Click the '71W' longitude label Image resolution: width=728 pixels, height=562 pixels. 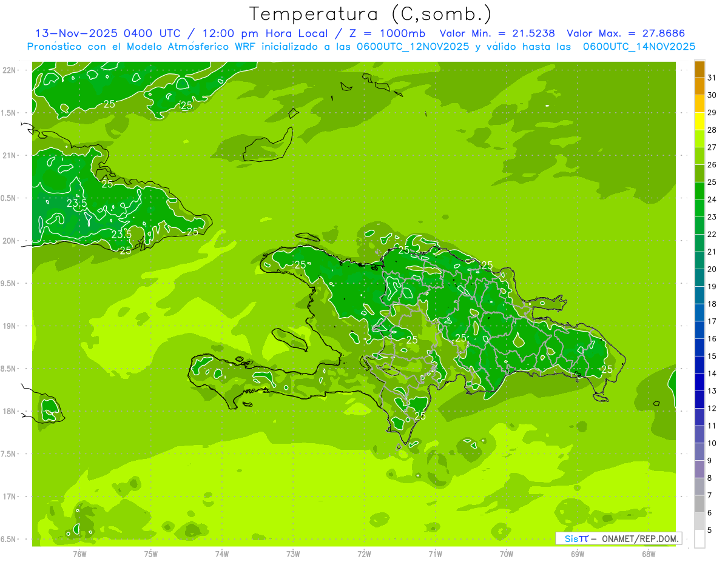pos(435,554)
